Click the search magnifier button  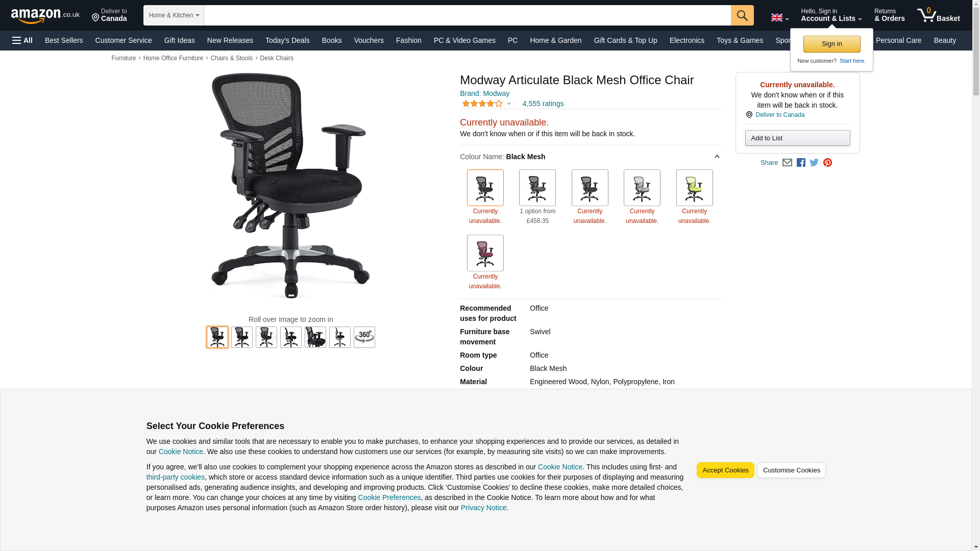point(742,15)
